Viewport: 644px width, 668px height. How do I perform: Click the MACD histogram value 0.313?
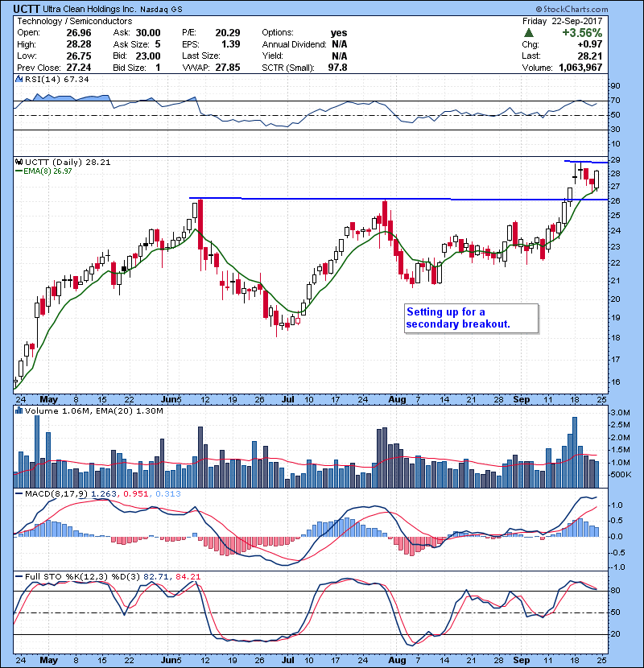point(168,494)
